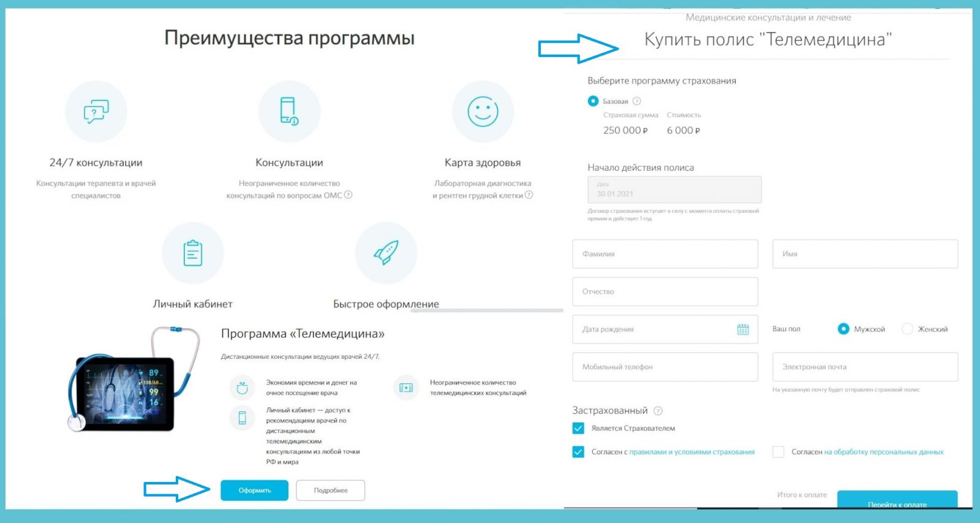The width and height of the screenshot is (980, 523).
Task: Click help icon next to Застрахованный
Action: point(658,411)
